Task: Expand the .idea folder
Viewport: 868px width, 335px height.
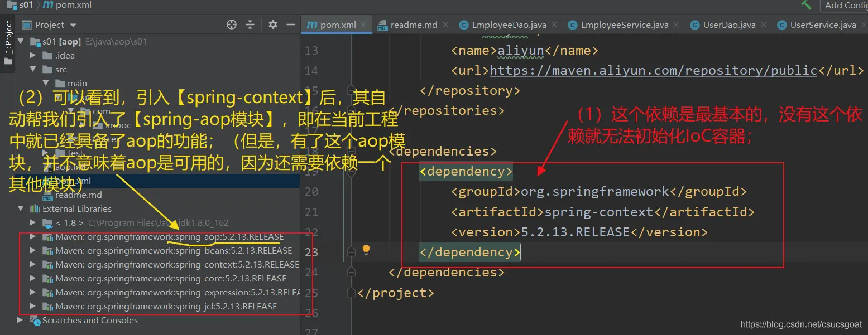Action: (33, 56)
